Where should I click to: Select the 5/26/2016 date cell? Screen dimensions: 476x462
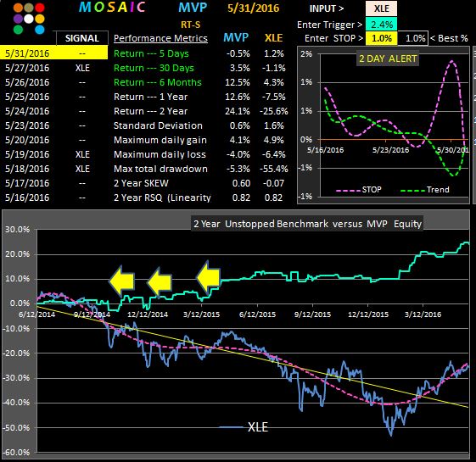pyautogui.click(x=27, y=82)
